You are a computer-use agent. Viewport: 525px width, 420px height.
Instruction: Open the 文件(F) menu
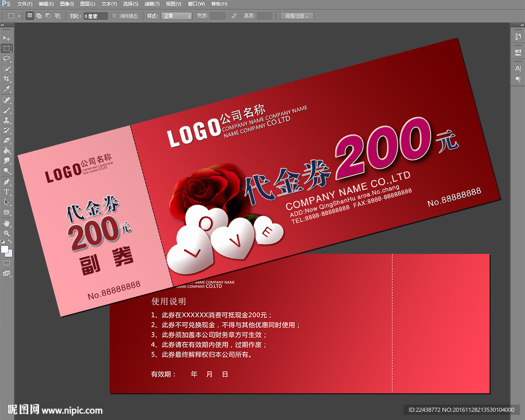[x=25, y=4]
